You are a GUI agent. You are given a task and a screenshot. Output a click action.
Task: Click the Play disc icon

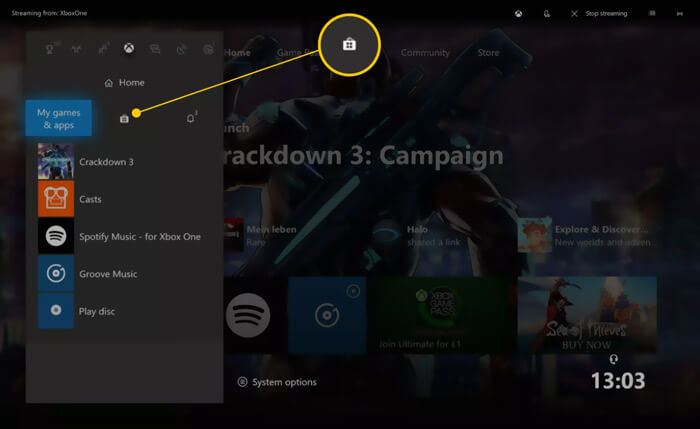coord(56,311)
